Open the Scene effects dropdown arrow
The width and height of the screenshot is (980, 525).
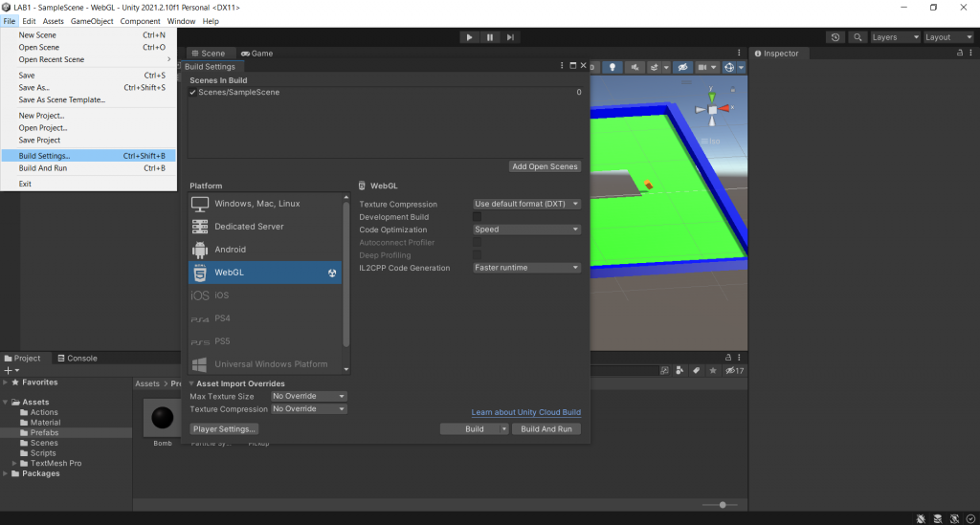[x=666, y=68]
